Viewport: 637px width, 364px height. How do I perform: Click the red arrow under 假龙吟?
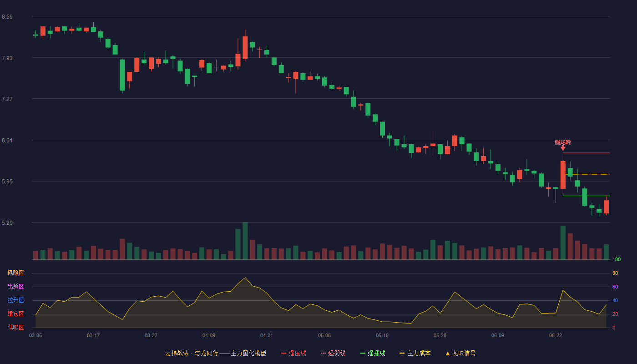(563, 148)
